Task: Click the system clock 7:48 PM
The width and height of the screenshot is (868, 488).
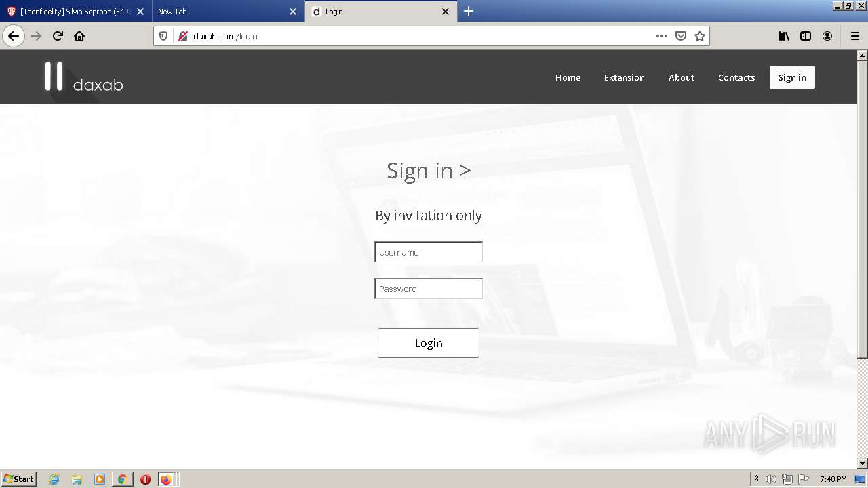Action: [x=833, y=479]
